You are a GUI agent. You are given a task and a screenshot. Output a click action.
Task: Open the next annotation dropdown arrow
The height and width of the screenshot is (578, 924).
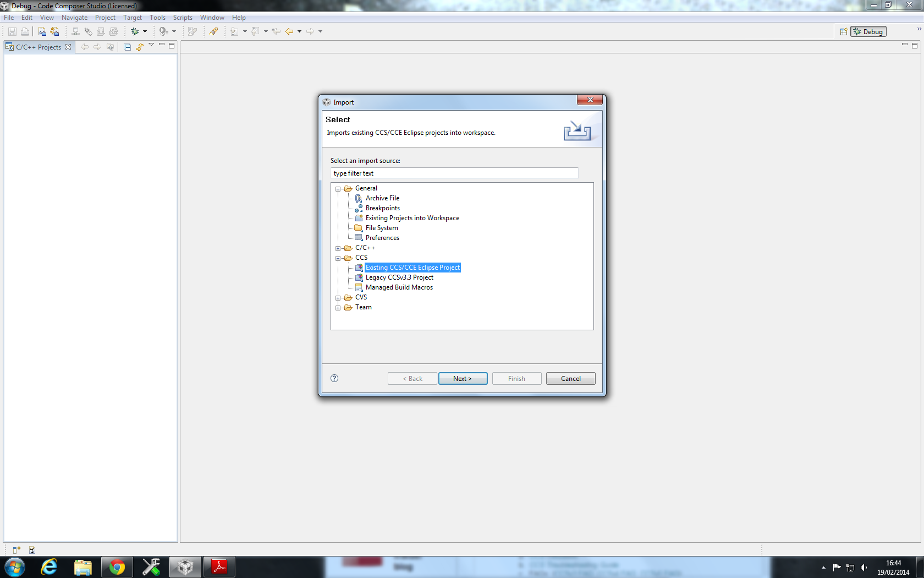click(245, 31)
